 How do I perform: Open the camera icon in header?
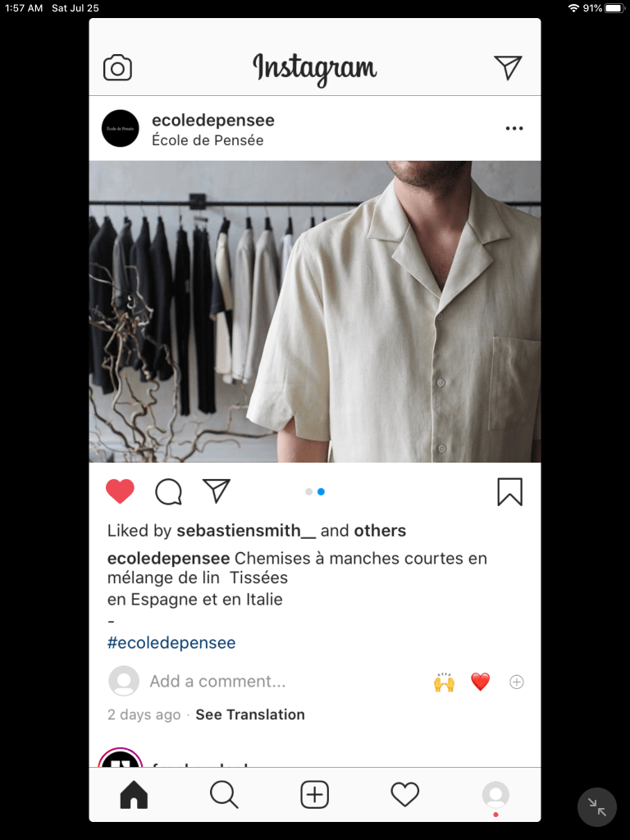click(x=117, y=68)
